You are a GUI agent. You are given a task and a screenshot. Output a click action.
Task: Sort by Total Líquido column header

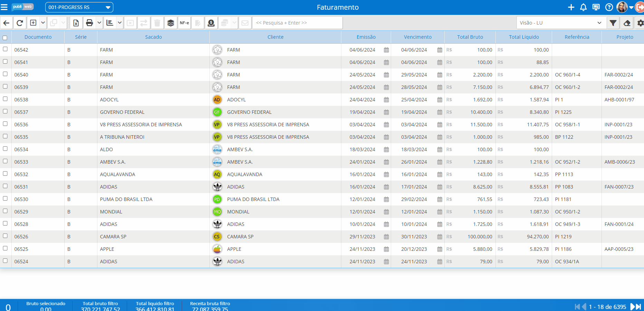pos(524,37)
